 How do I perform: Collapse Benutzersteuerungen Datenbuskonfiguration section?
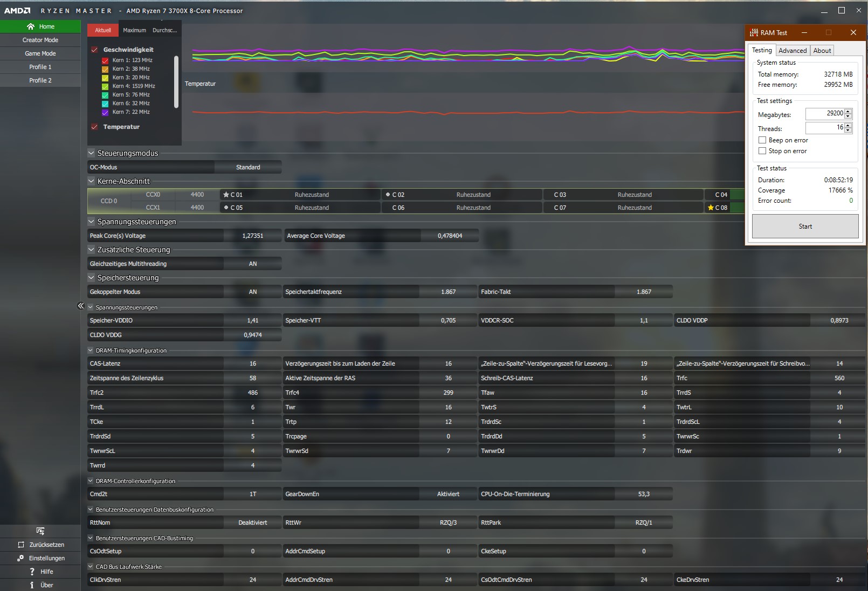[91, 510]
